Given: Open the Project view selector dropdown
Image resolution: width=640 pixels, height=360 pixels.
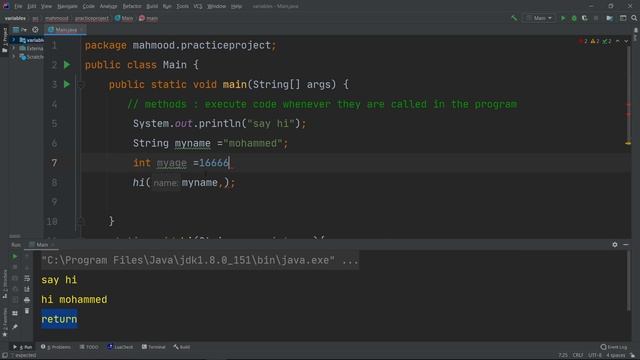Looking at the screenshot, I should (20, 30).
